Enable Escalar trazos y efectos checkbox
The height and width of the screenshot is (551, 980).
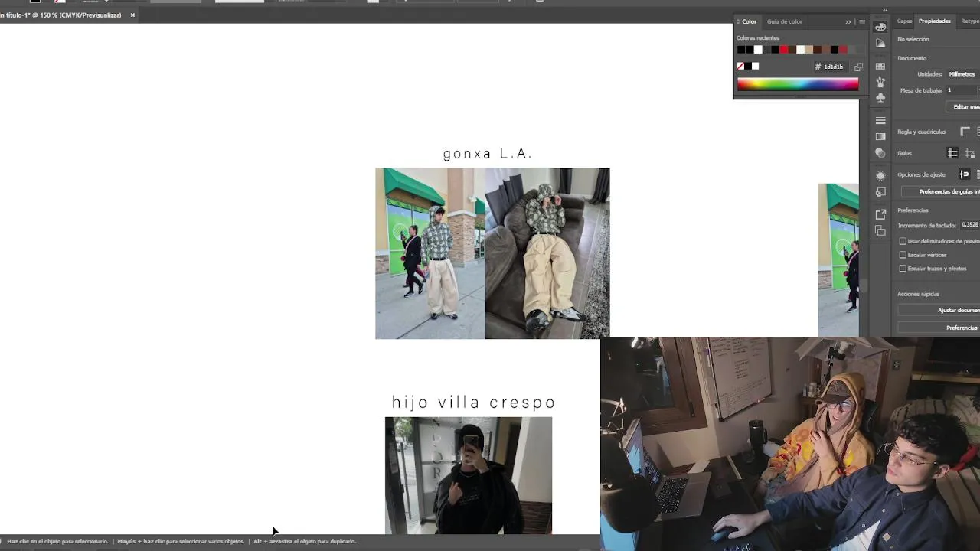pos(903,269)
